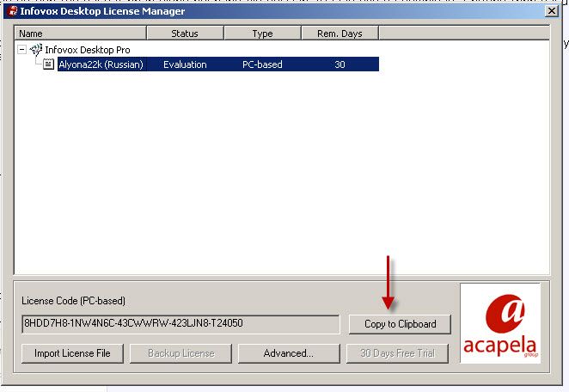Select the Infovox Desktop Pro tree item
The image size is (569, 392).
(87, 50)
